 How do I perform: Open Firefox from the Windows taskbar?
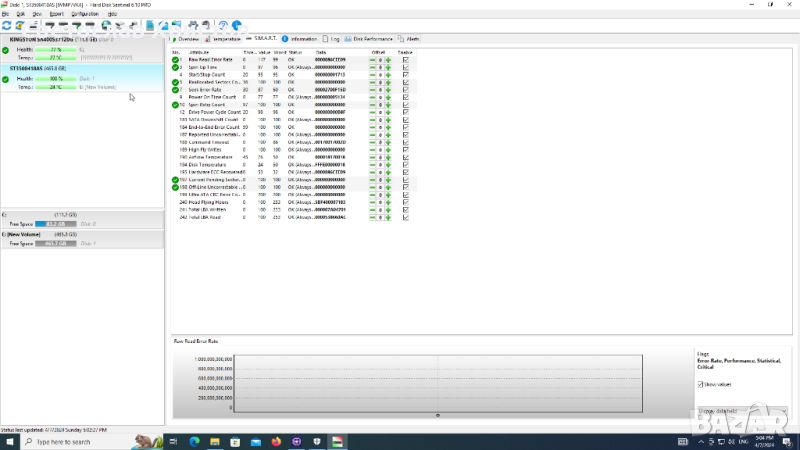tap(277, 441)
